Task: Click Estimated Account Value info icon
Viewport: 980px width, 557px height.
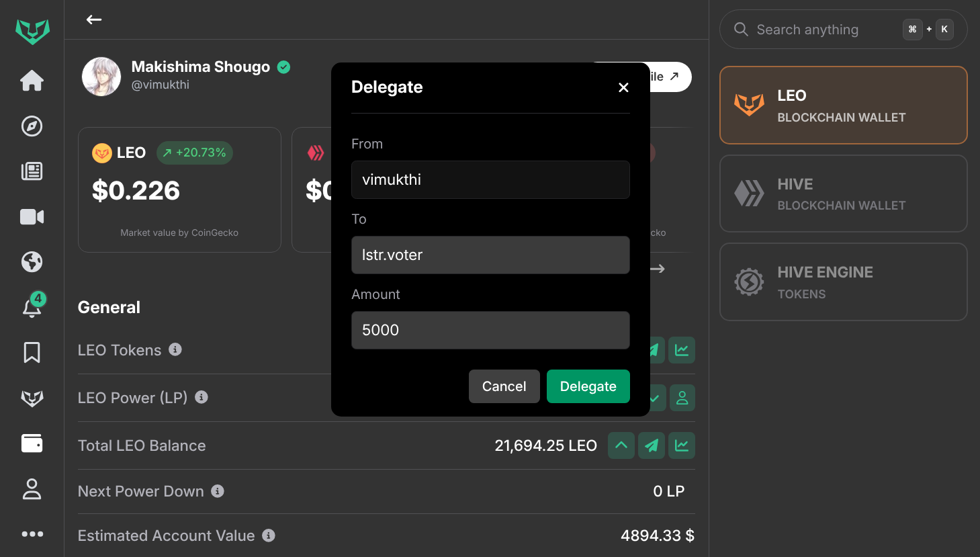Action: coord(269,535)
